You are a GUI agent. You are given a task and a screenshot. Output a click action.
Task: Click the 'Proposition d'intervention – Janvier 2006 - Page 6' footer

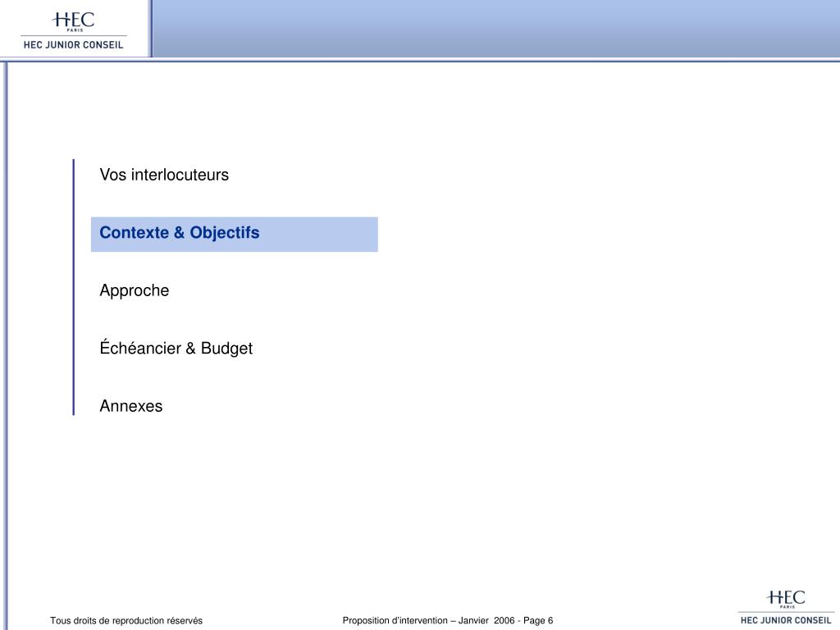point(448,621)
